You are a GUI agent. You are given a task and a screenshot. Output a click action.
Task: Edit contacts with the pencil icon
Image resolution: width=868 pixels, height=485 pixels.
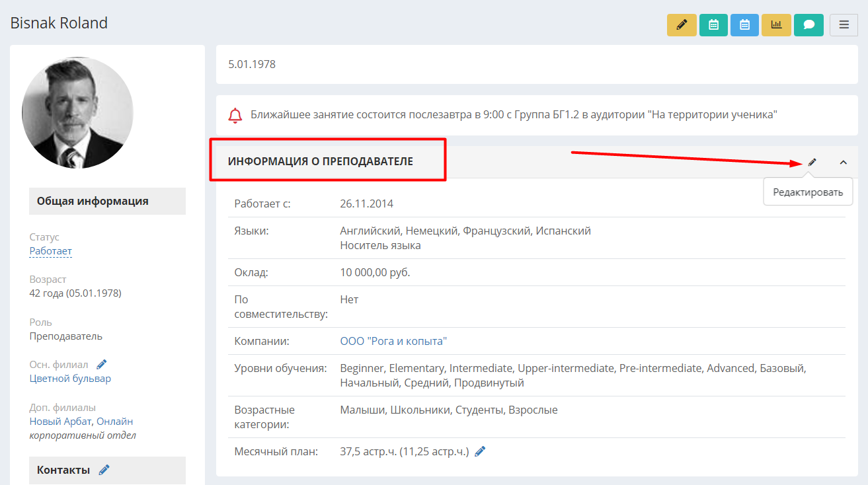(x=104, y=470)
